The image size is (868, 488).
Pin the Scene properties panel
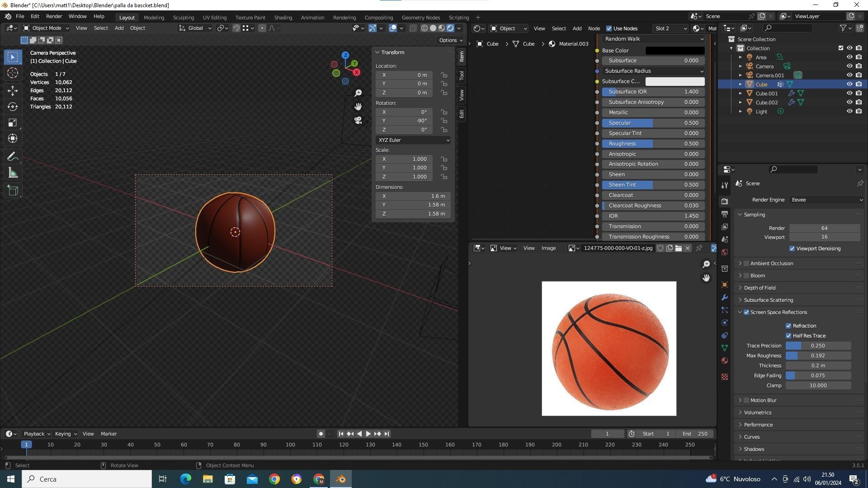tap(860, 183)
